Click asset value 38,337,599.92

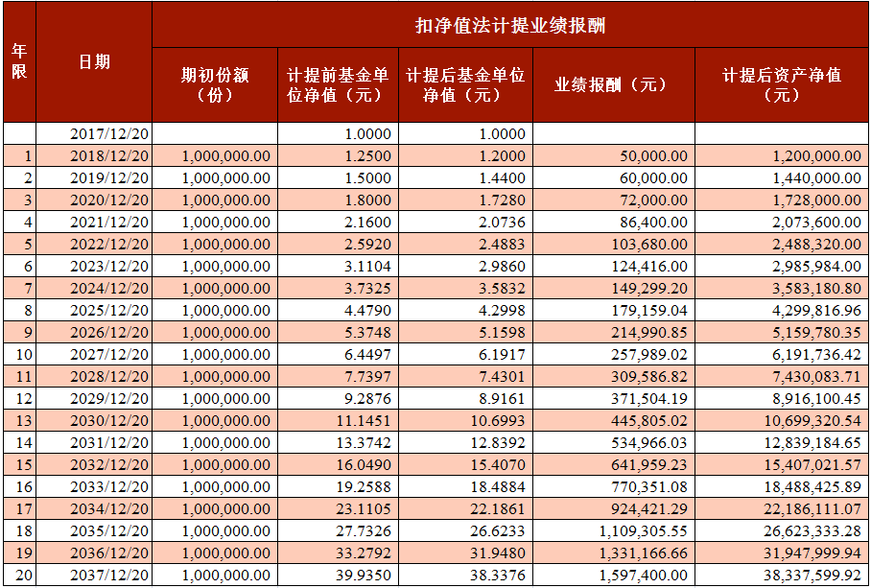pyautogui.click(x=782, y=576)
